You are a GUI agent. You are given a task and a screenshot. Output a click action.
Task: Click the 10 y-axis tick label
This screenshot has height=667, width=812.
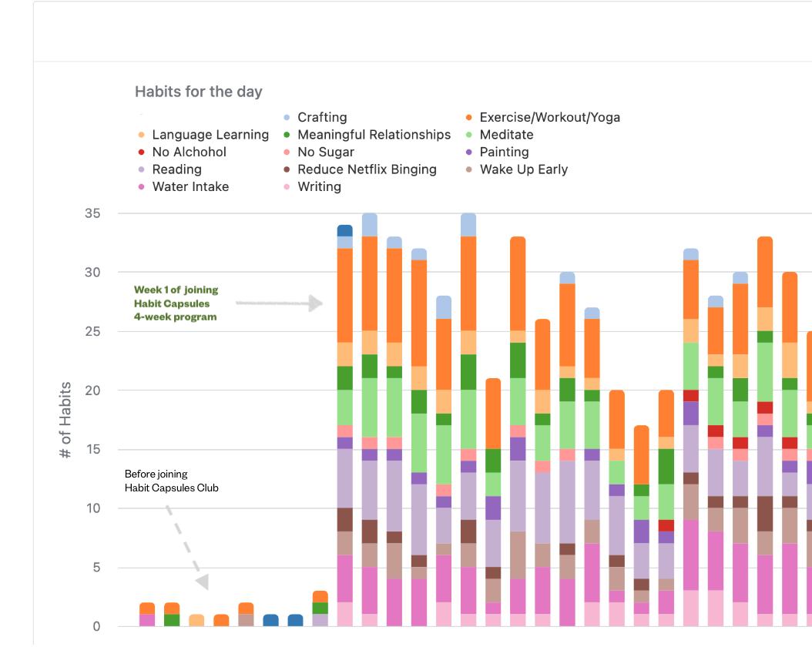(x=93, y=508)
